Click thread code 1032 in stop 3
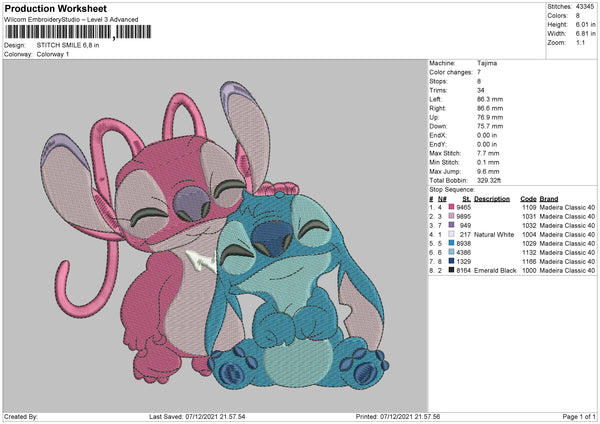This screenshot has height=424, width=600. [x=529, y=225]
